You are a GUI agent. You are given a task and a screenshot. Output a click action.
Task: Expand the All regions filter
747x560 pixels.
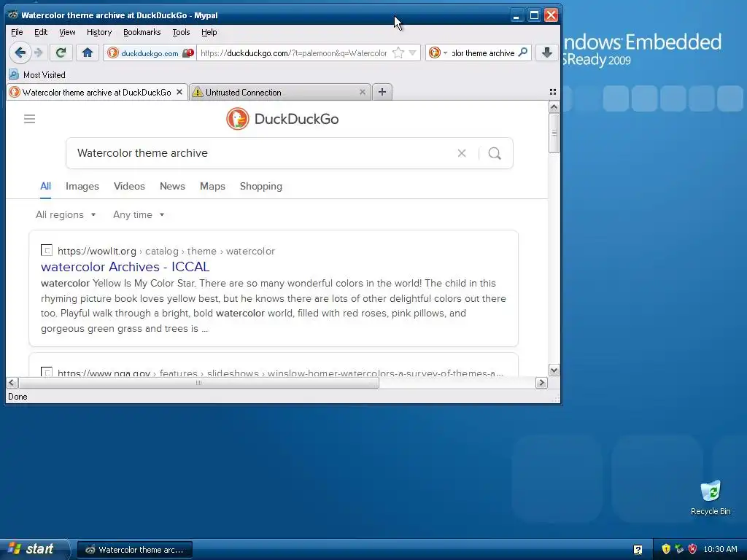click(x=66, y=215)
